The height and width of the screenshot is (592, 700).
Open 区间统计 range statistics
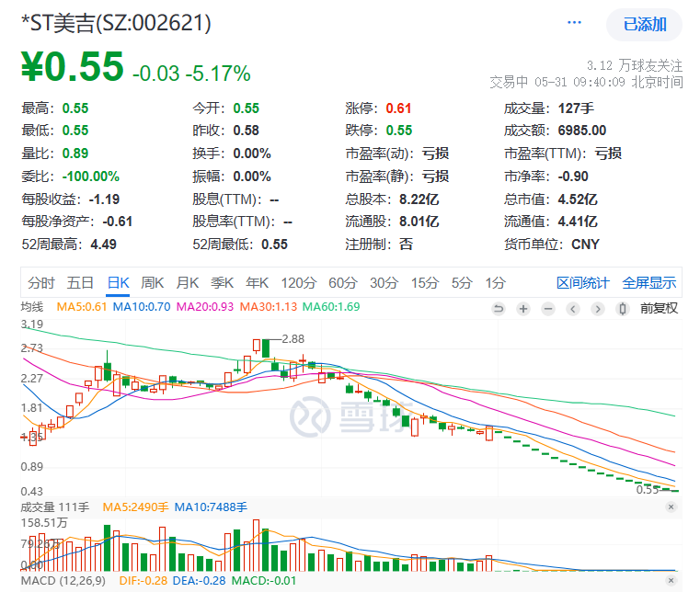583,282
